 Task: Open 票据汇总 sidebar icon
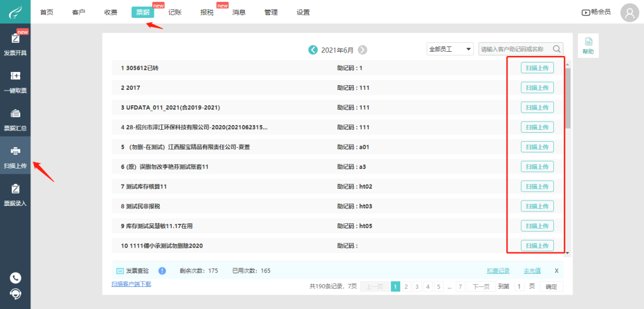pos(15,119)
